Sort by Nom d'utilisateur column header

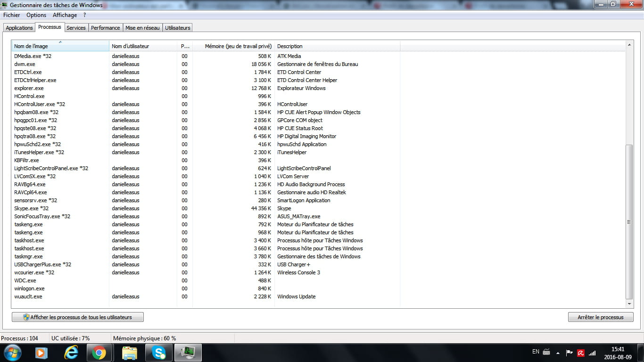tap(143, 46)
